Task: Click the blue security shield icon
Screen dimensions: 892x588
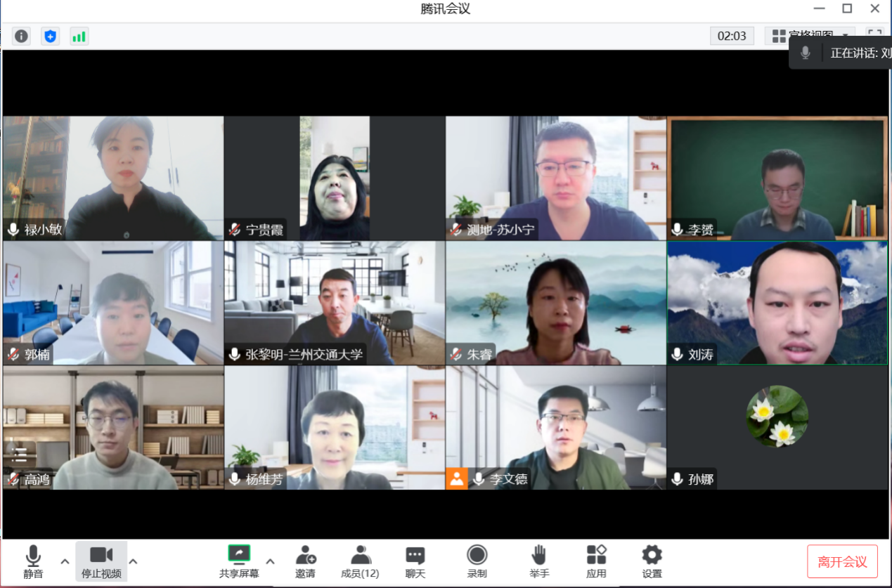Action: (x=50, y=36)
